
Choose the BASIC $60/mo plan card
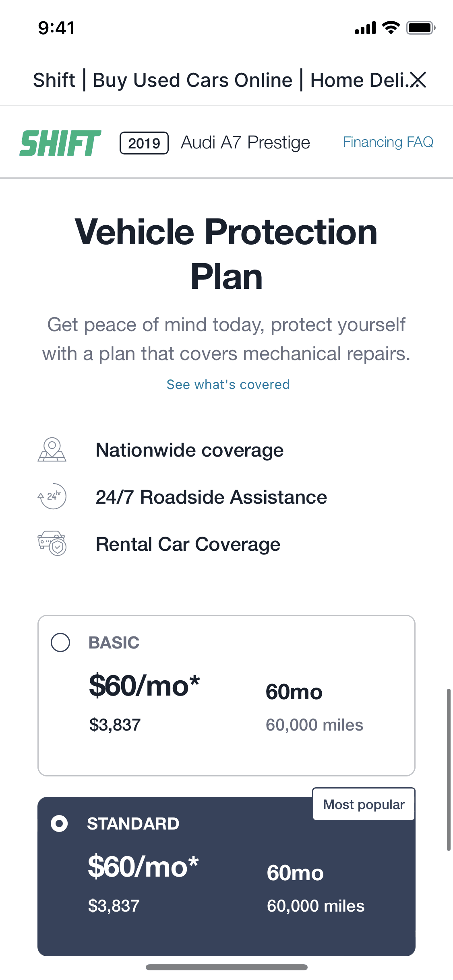pos(226,696)
